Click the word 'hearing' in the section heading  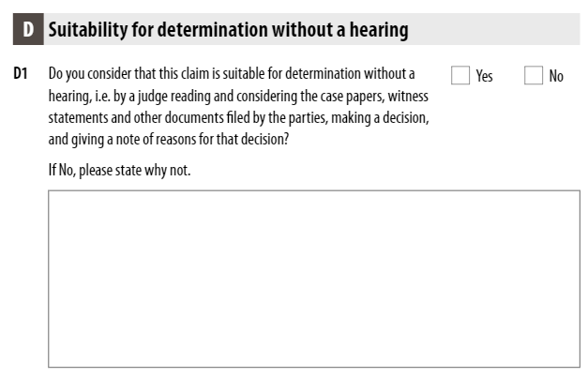(379, 30)
